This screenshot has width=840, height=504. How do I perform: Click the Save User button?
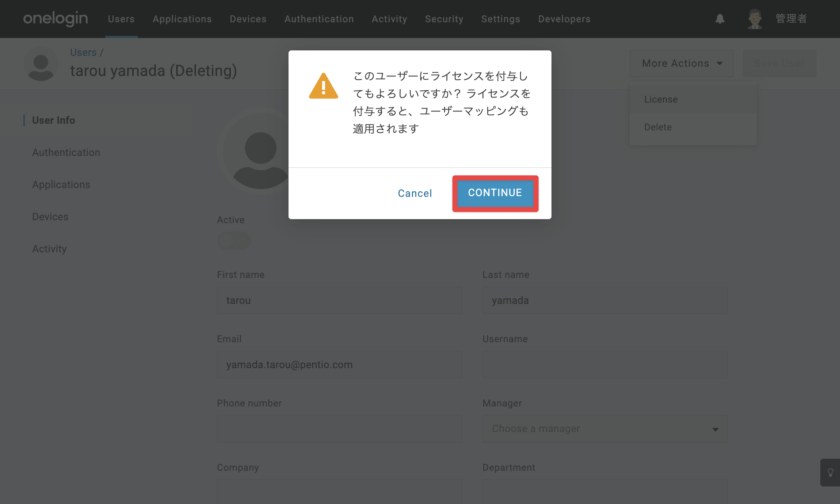[779, 64]
